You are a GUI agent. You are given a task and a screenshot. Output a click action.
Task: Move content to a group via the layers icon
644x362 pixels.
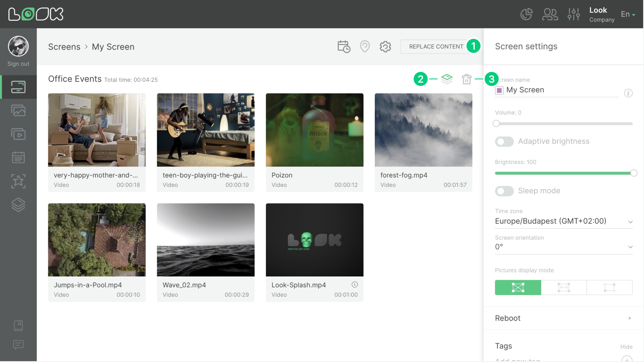click(447, 79)
